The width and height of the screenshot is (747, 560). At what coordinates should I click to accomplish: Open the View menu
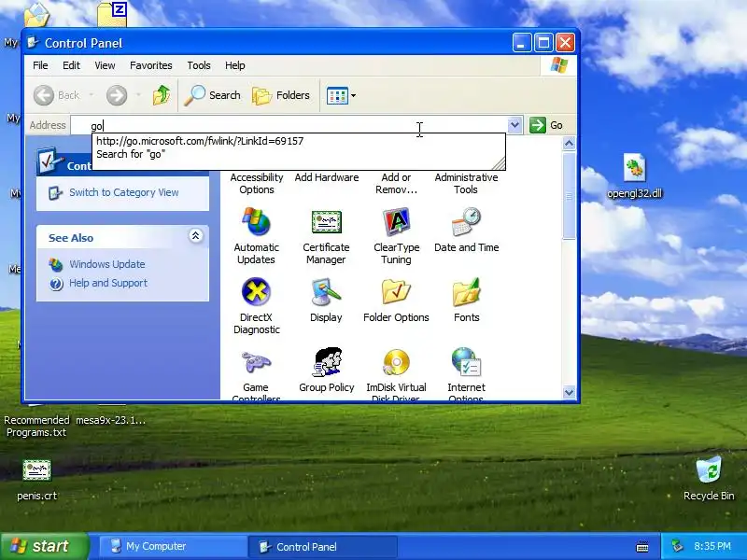coord(105,65)
